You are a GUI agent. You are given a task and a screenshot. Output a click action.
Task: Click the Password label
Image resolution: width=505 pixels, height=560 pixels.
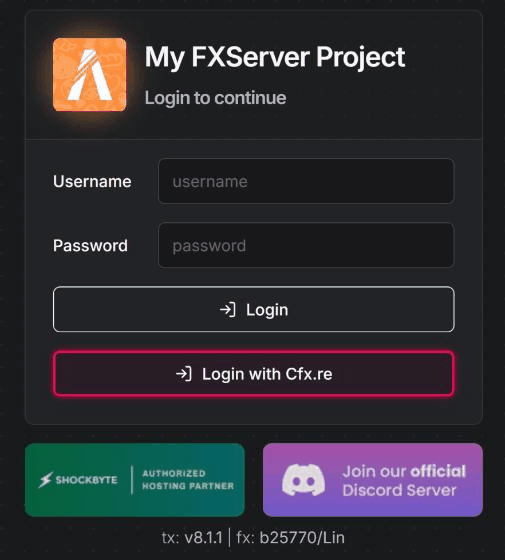[x=90, y=246]
